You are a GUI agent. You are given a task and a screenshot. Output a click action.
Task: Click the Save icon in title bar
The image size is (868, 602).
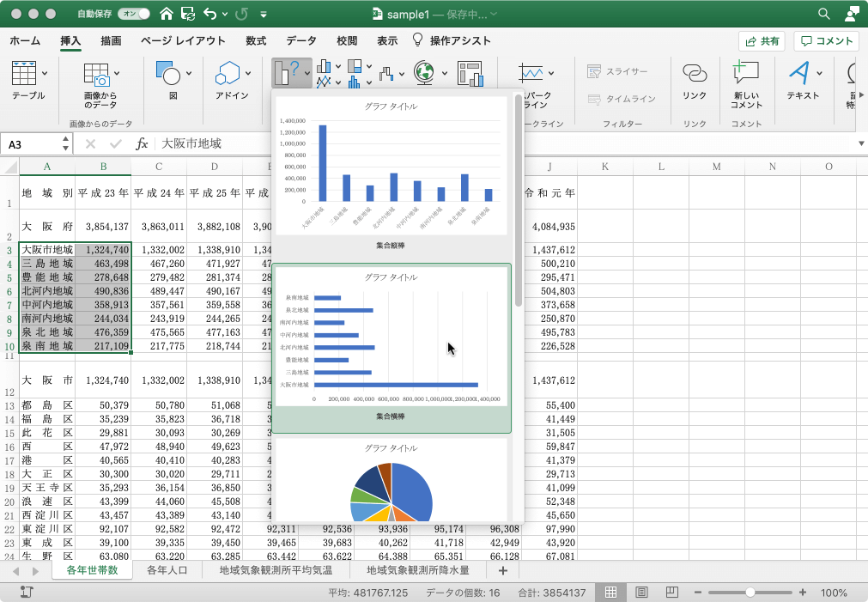(x=187, y=14)
